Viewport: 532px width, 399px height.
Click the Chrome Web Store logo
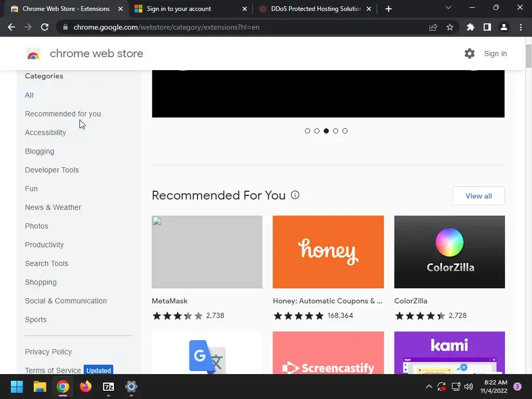(x=33, y=54)
